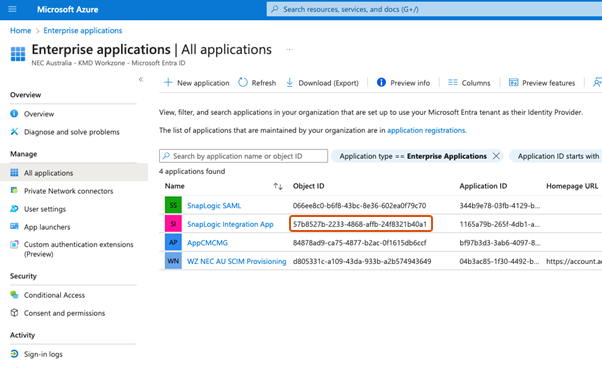Open the Application ID starts with filter
602x368 pixels.
point(556,156)
